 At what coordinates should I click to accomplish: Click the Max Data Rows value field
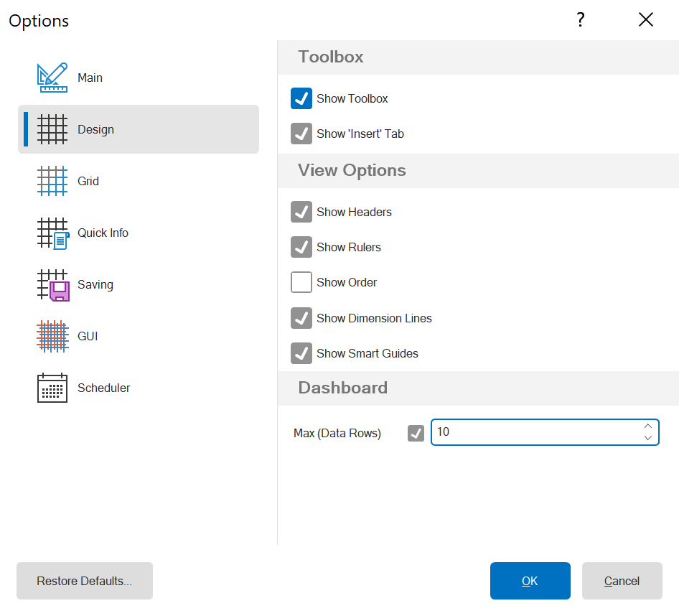[535, 432]
